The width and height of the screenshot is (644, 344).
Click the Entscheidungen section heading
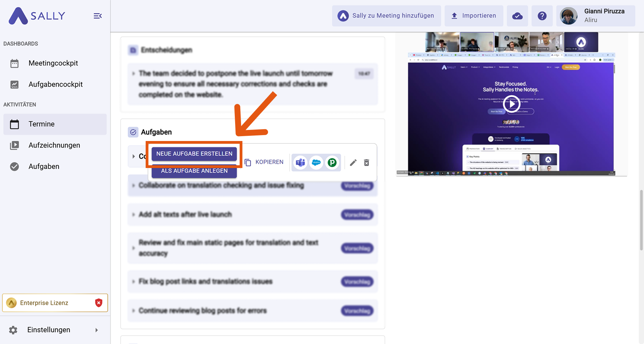tap(166, 50)
